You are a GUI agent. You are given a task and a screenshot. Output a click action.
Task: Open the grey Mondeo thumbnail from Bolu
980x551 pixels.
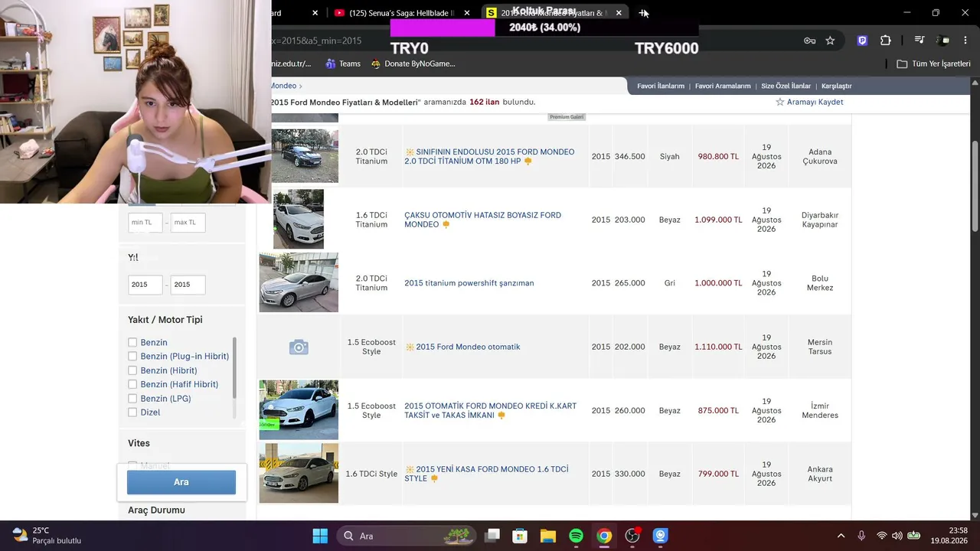tap(299, 282)
